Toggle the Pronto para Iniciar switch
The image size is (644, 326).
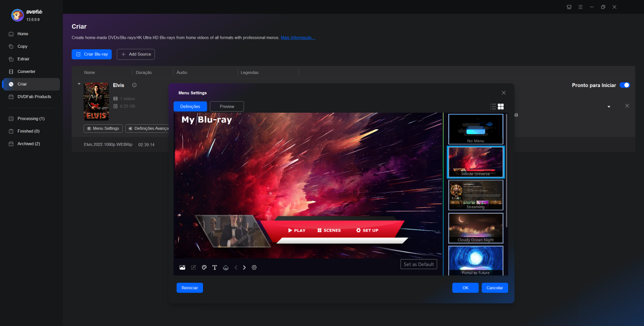624,85
